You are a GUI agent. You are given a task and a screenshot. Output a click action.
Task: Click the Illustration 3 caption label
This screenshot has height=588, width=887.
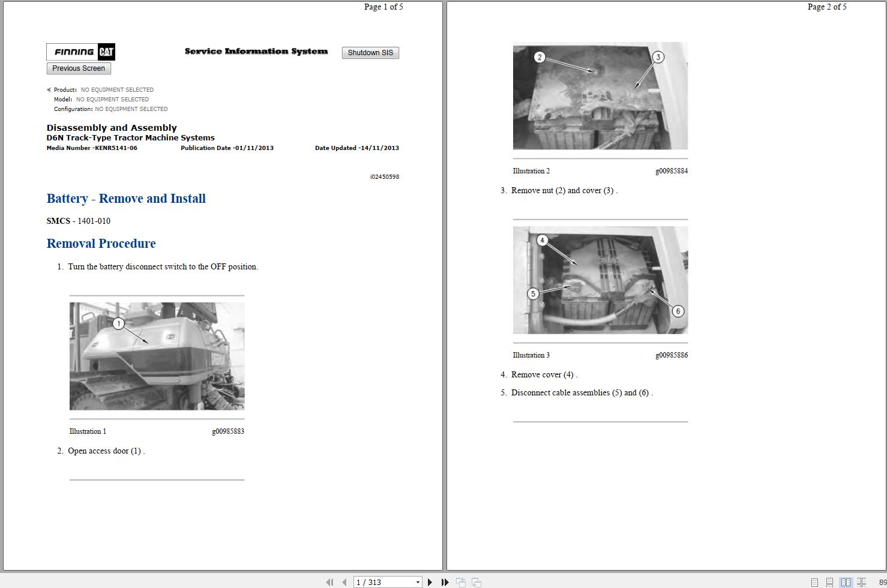[x=531, y=355]
